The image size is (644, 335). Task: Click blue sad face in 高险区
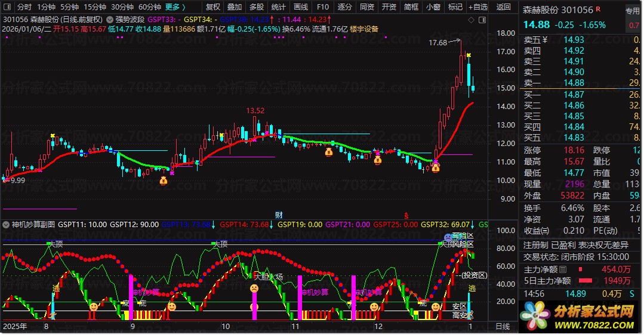[448, 237]
